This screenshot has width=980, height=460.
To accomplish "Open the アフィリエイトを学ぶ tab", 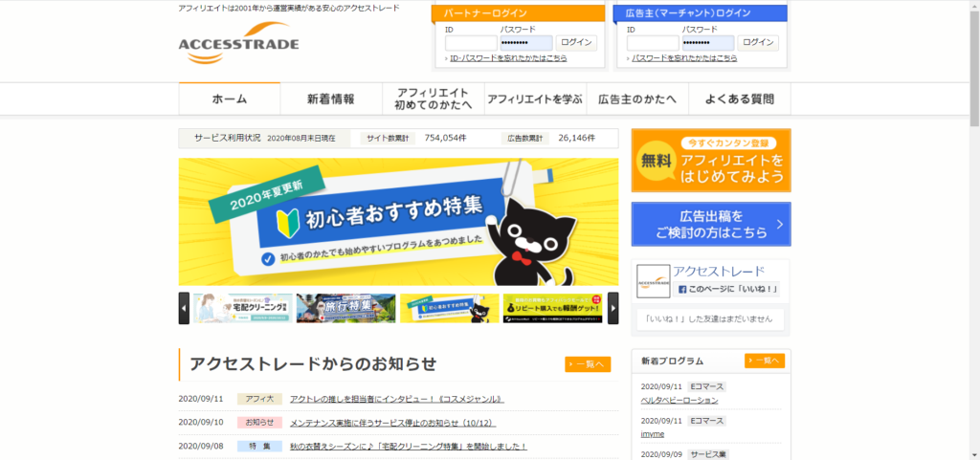I will click(x=535, y=99).
